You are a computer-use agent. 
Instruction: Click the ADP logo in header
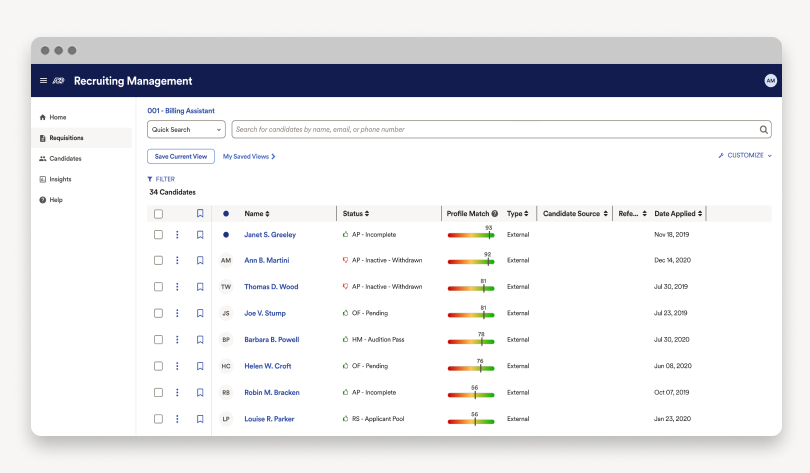coord(58,81)
